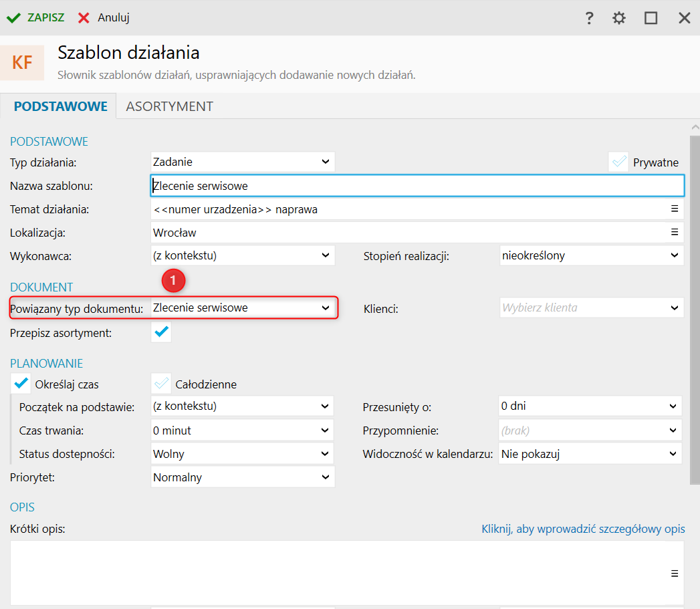Open settings via the gear icon

[x=619, y=18]
